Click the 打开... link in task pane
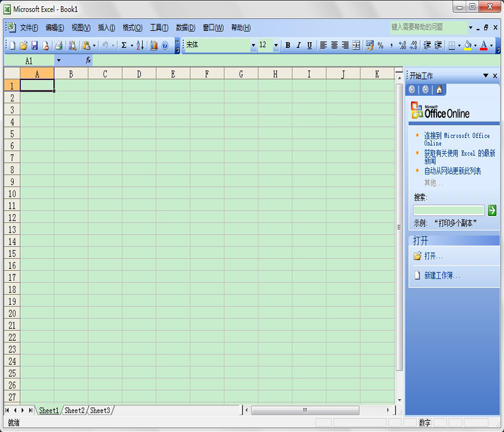This screenshot has height=432, width=504. coord(433,256)
